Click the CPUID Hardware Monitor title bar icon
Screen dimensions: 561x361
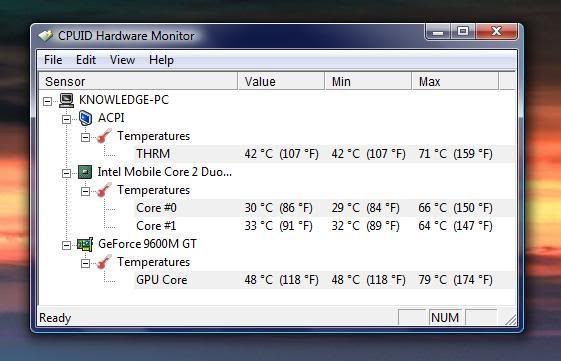45,35
